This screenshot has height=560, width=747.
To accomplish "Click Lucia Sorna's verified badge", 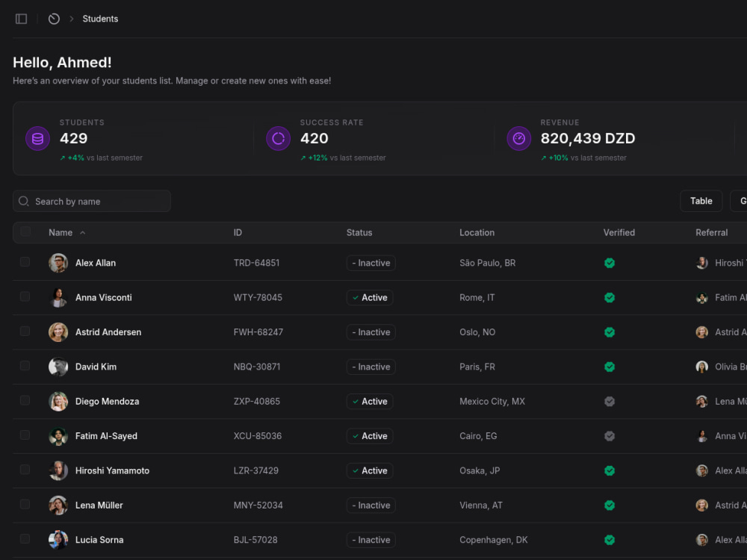I will [610, 540].
